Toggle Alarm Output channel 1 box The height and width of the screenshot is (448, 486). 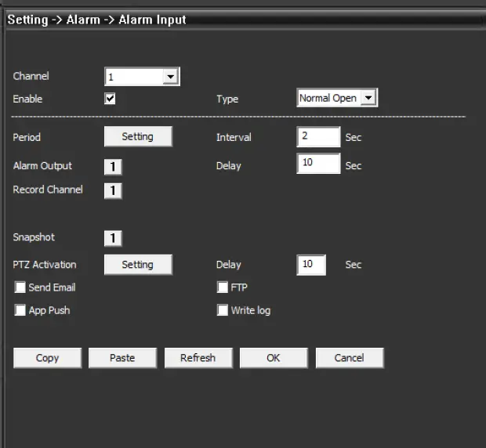click(113, 167)
